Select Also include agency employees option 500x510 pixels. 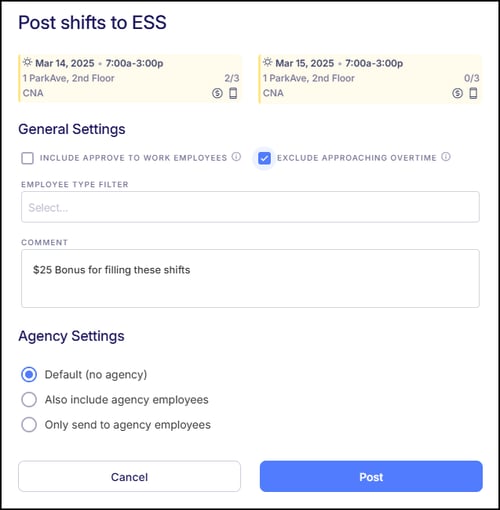(29, 399)
